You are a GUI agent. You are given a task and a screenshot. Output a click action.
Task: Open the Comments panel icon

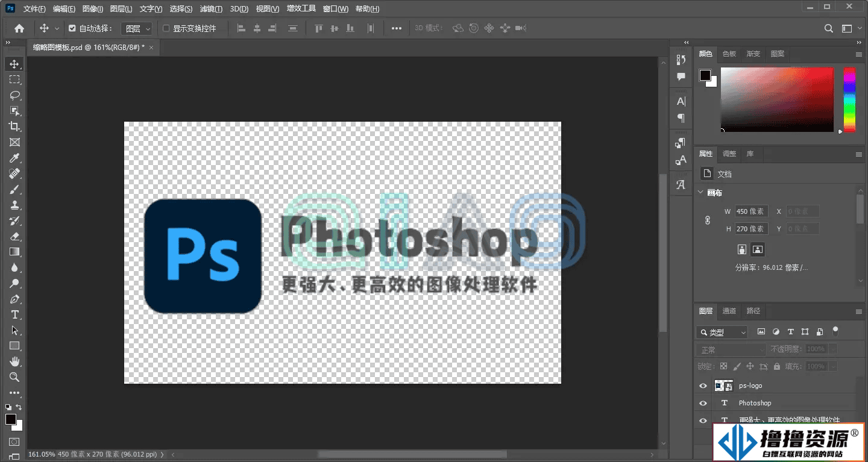681,76
